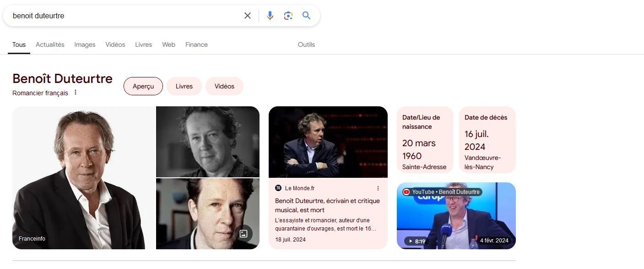The height and width of the screenshot is (269, 644).
Task: Open Google Lens image search
Action: (288, 16)
